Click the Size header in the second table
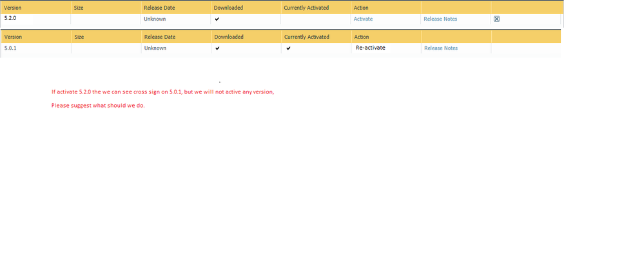 (79, 37)
